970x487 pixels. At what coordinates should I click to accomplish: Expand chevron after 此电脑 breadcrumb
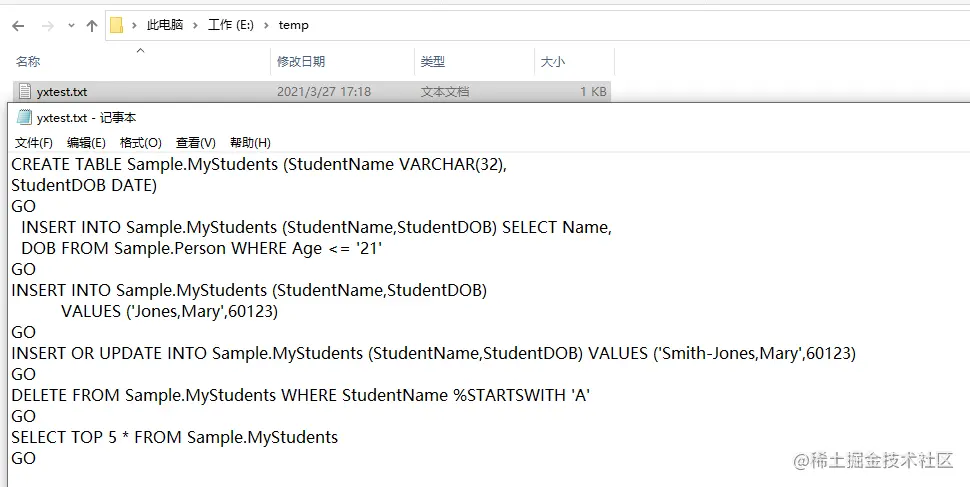point(195,25)
